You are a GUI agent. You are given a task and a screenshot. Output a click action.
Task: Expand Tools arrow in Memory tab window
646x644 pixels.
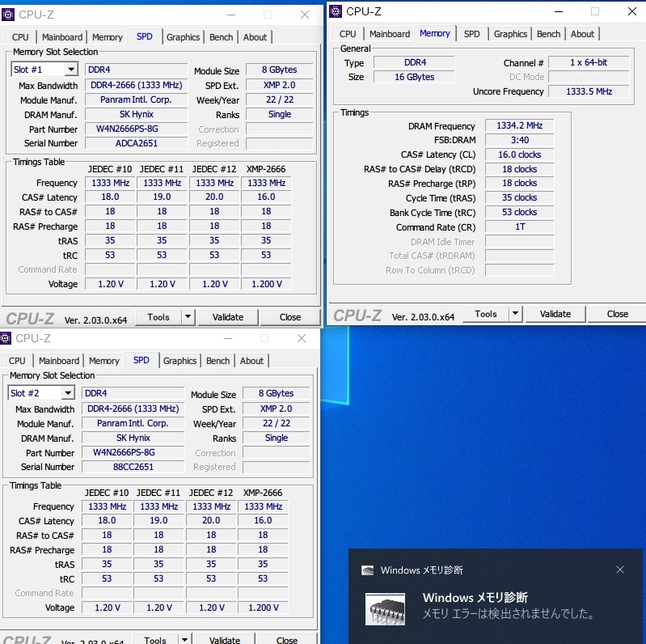click(515, 314)
